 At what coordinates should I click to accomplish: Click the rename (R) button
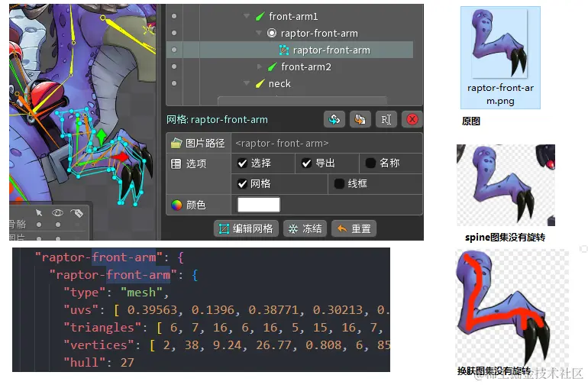[x=386, y=120]
